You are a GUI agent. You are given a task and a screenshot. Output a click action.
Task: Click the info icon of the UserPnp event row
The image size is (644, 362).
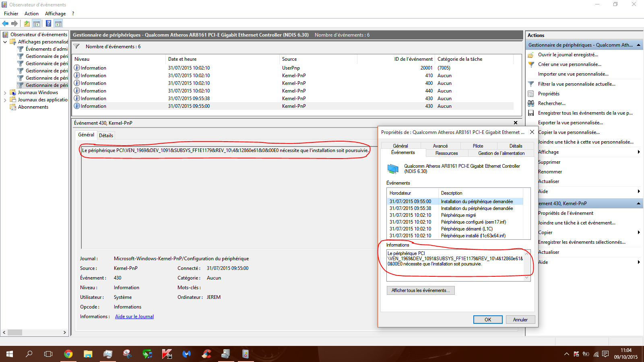[77, 68]
